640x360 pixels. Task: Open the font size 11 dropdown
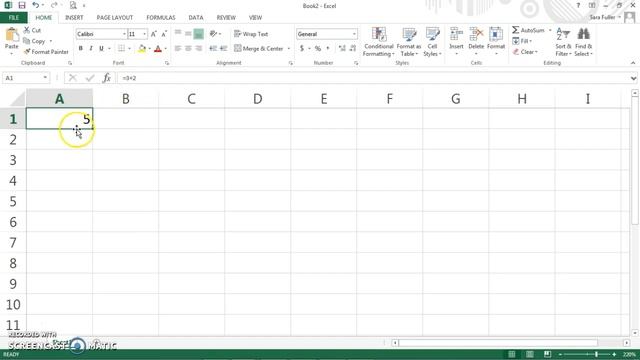(x=144, y=34)
